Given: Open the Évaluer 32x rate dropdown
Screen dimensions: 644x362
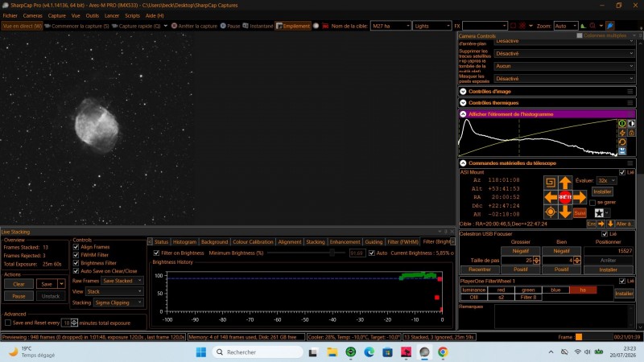Looking at the screenshot, I should point(607,180).
